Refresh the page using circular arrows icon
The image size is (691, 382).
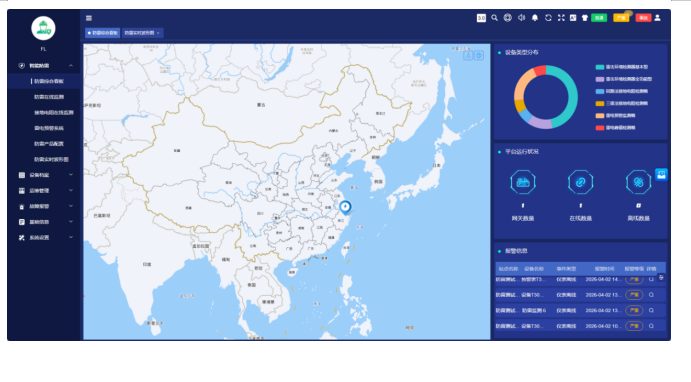[x=548, y=18]
